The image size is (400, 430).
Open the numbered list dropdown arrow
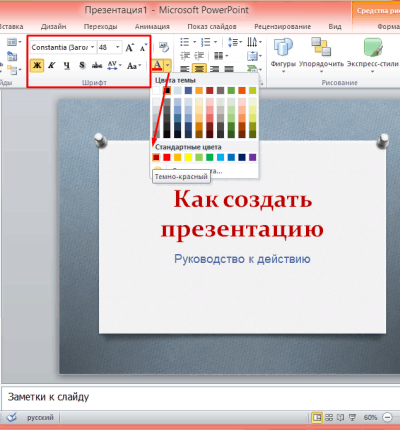click(x=215, y=42)
